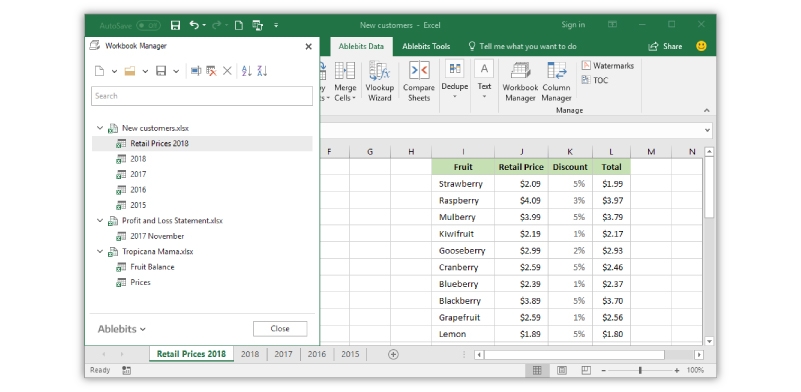
Task: Collapse Profit and Loss Statement.xlsx node
Action: click(x=100, y=220)
